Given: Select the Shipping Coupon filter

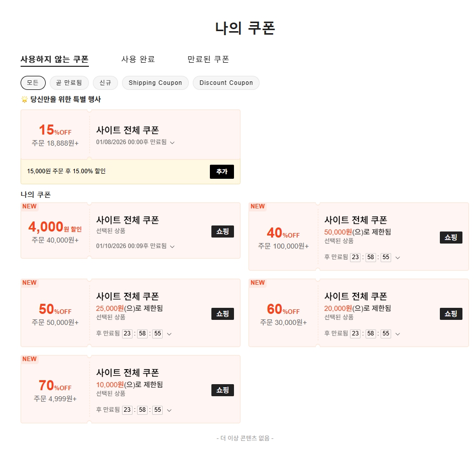Looking at the screenshot, I should pyautogui.click(x=155, y=82).
